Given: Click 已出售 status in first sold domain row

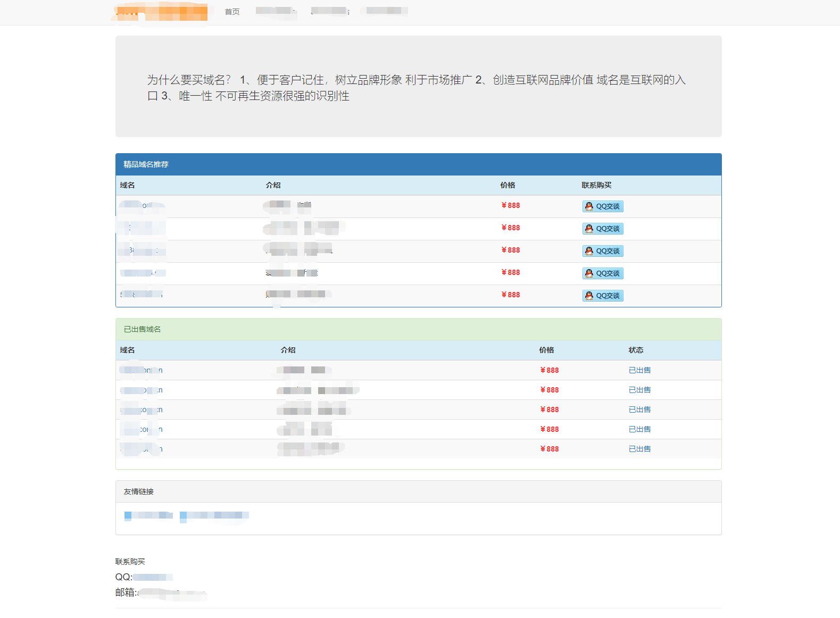Looking at the screenshot, I should (x=639, y=370).
